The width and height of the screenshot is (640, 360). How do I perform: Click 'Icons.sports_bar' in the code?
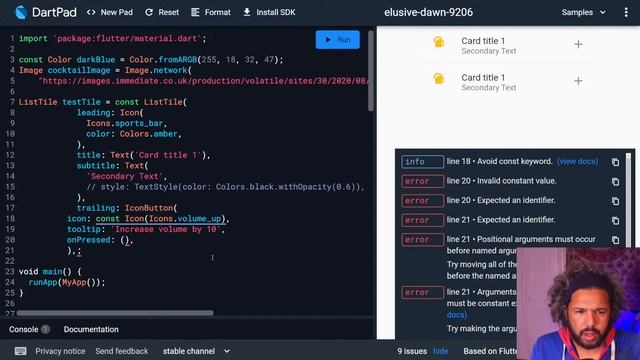tap(124, 123)
